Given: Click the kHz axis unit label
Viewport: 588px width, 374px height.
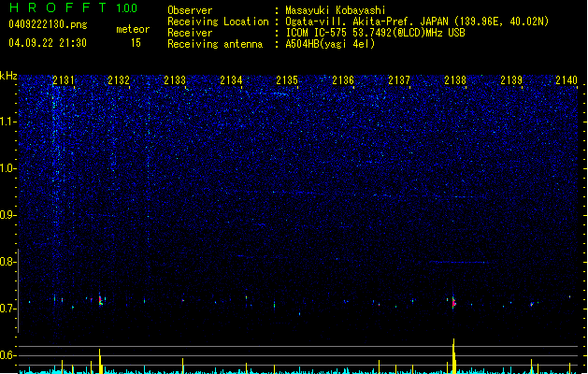Looking at the screenshot, I should pyautogui.click(x=8, y=76).
